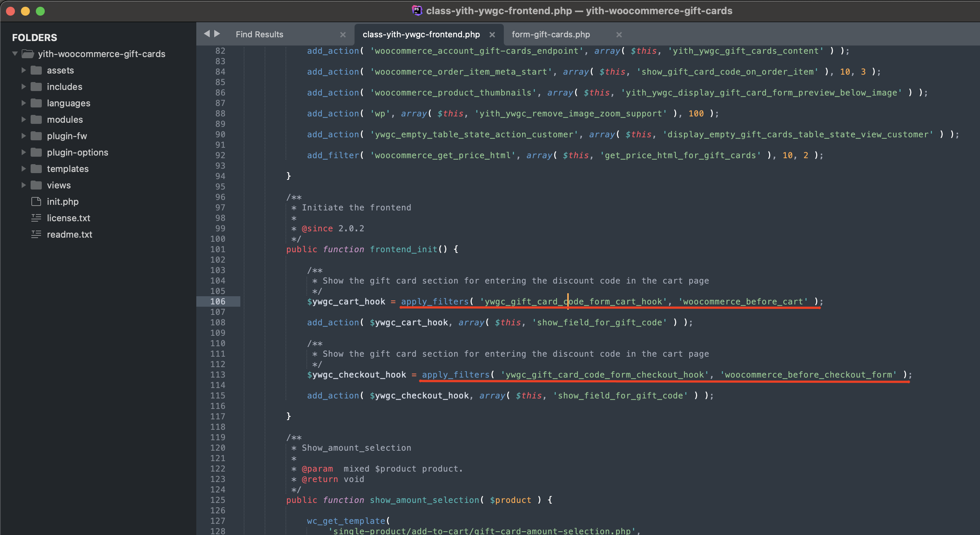The height and width of the screenshot is (535, 980).
Task: Click 'woocommerce_before_cart' string on line 106
Action: tap(743, 301)
